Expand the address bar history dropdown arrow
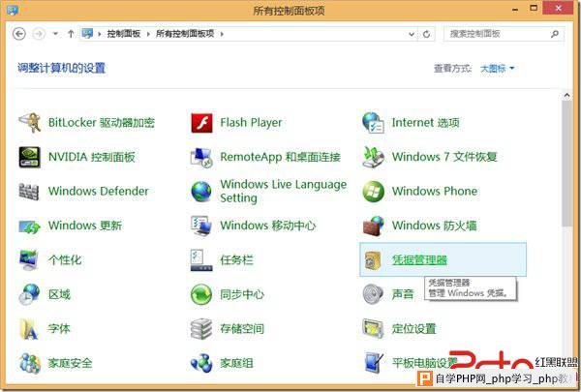Viewport: 581px width, 392px height. coord(412,34)
